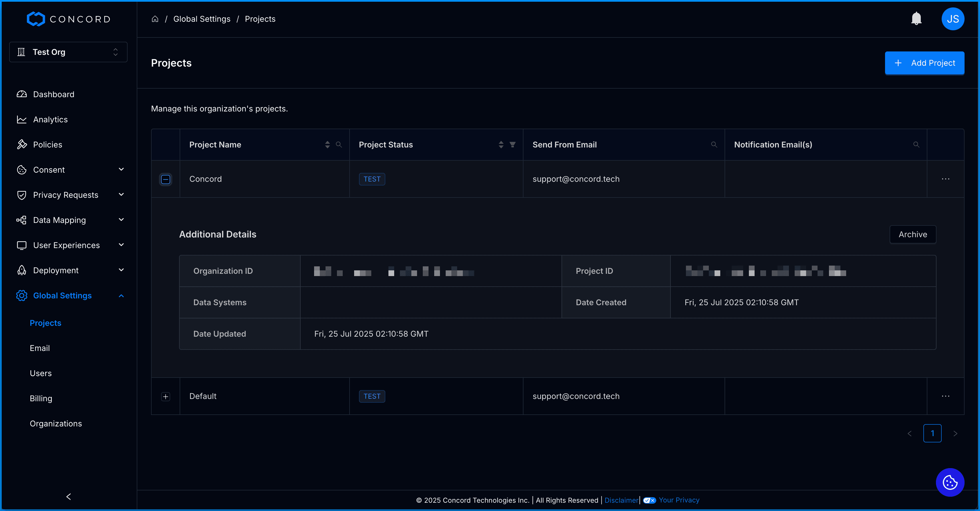Search the Send From Email column

[714, 145]
